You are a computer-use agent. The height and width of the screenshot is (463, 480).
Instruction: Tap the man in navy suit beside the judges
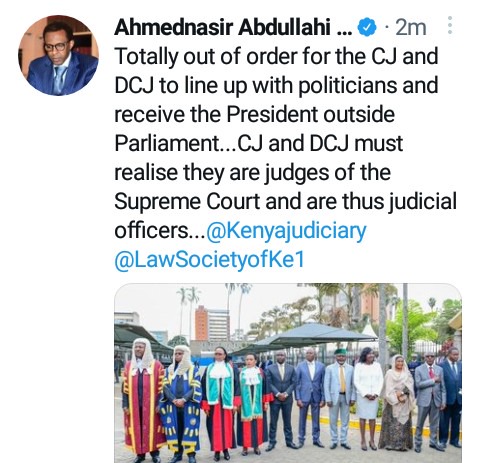pos(281,398)
